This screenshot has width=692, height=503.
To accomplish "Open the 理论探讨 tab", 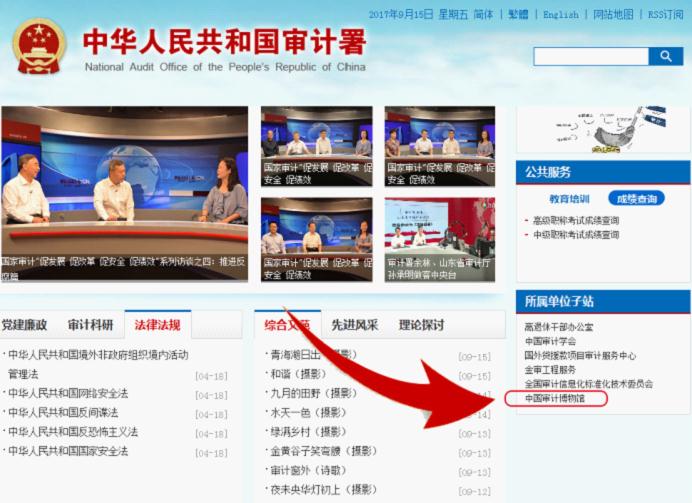I will pos(421,325).
